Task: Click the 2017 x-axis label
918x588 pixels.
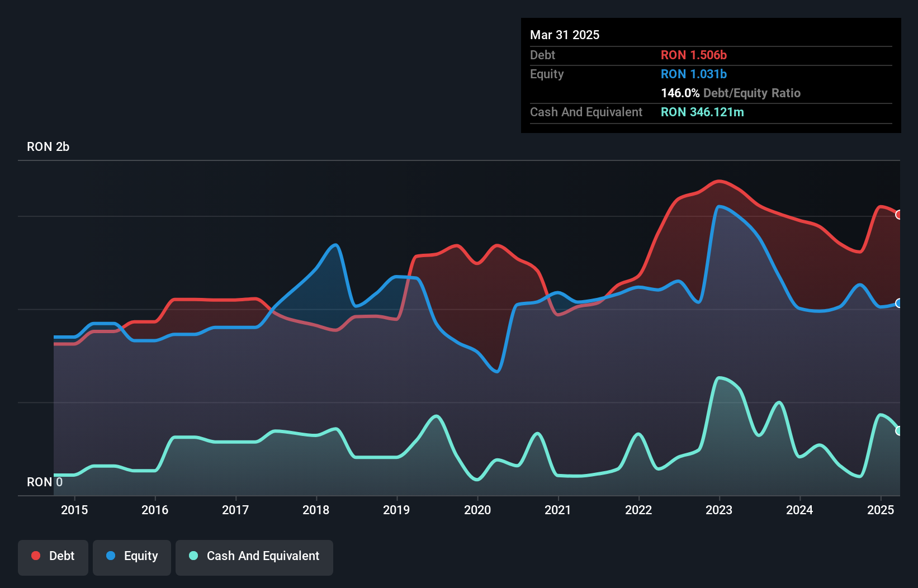Action: pos(235,510)
